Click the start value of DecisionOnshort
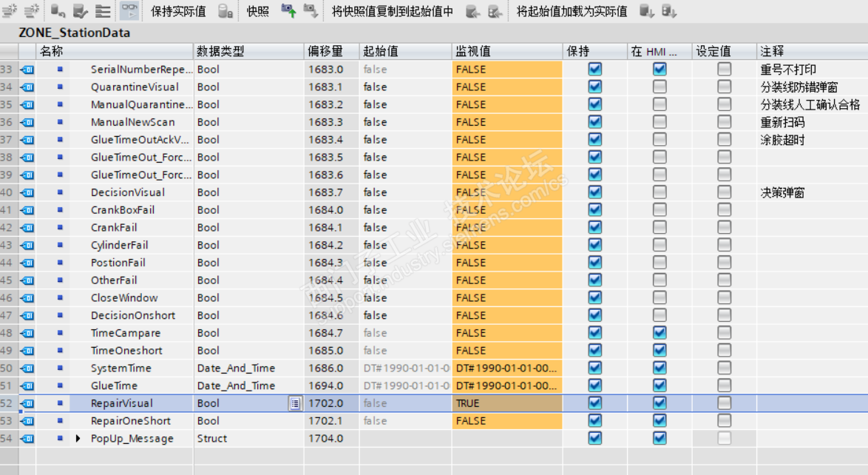This screenshot has height=475, width=868. tap(376, 315)
